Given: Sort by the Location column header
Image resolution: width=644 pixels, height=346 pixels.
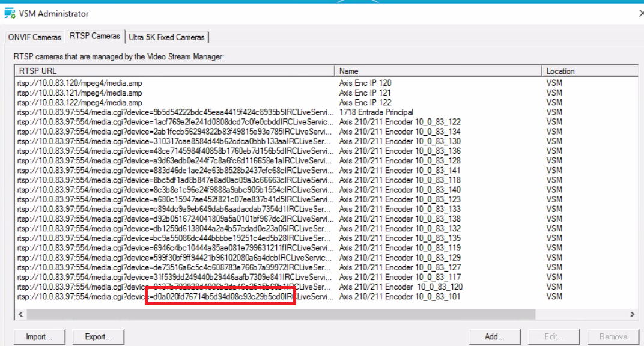Looking at the screenshot, I should (590, 71).
